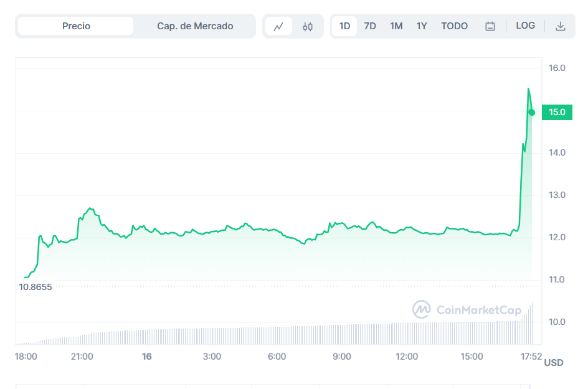The width and height of the screenshot is (588, 389).
Task: Click the 16.0 y-axis label
Action: tap(557, 68)
